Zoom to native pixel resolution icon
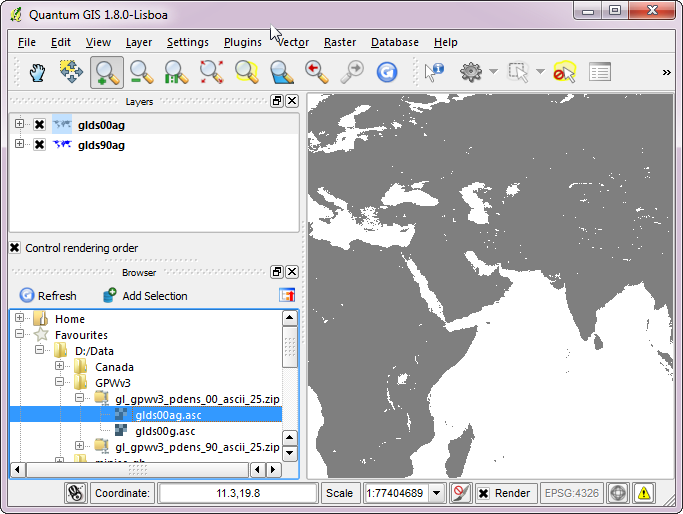 [x=176, y=72]
